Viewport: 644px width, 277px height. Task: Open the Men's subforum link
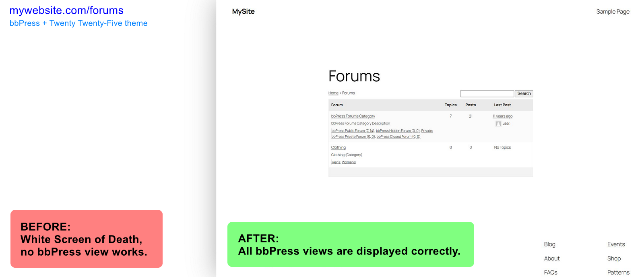[336, 162]
